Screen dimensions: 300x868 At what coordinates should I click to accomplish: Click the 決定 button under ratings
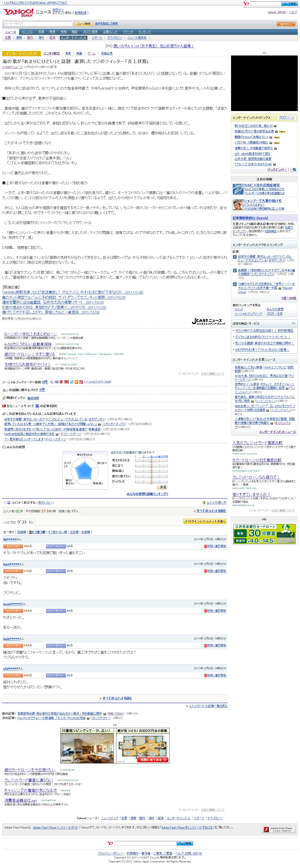click(162, 487)
